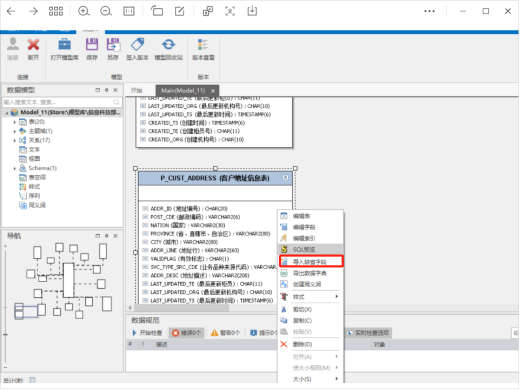Select the 表空间 tree item
Image resolution: width=520 pixels, height=390 pixels.
(x=37, y=177)
